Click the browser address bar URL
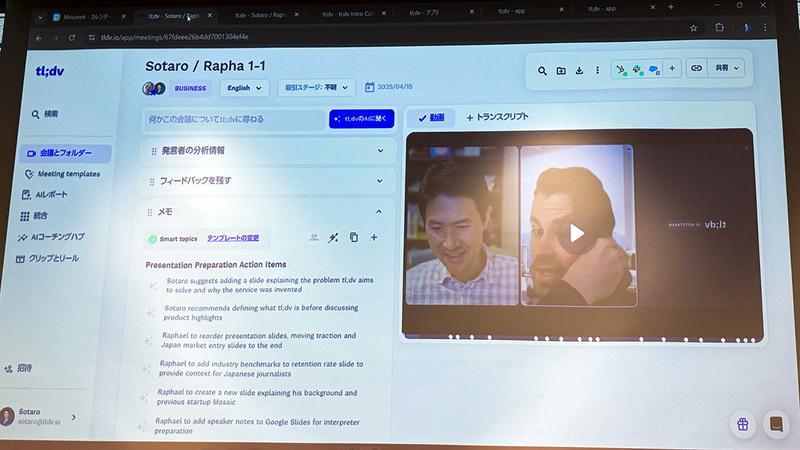Screen dimensions: 800x450 coord(174,37)
